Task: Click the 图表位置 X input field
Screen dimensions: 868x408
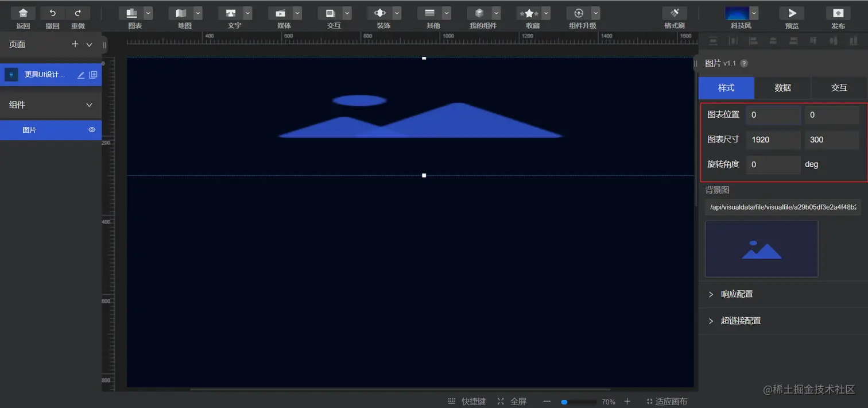Action: click(773, 115)
